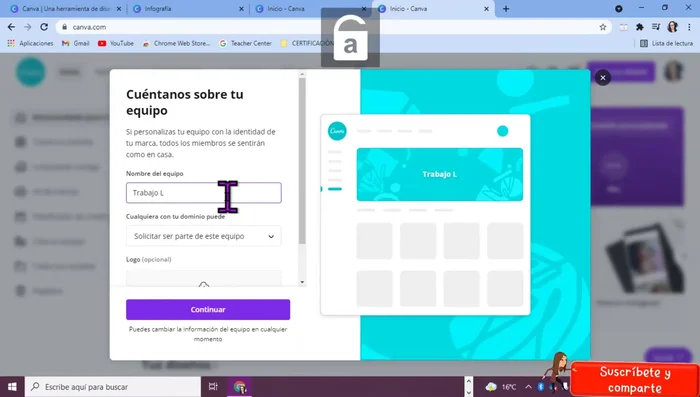Click the browser forward arrow
Screen dimensions: 700x397
tap(28, 27)
